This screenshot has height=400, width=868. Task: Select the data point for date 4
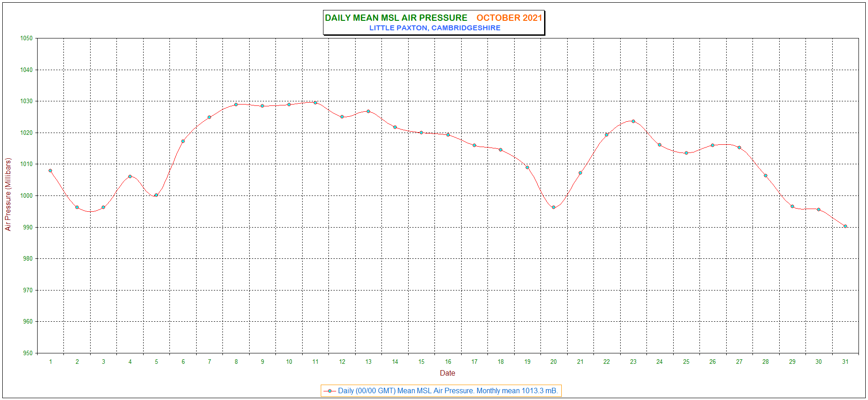pos(130,176)
